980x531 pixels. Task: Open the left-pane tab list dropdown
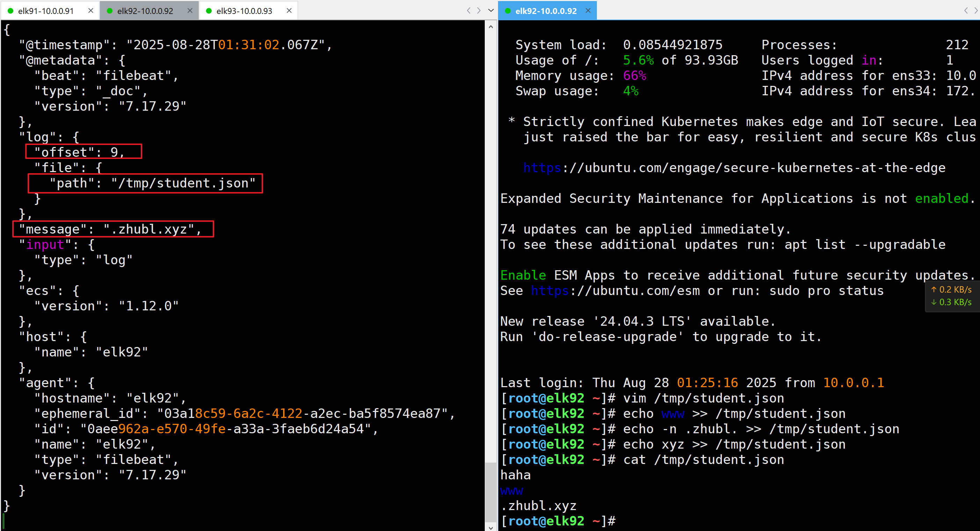tap(491, 11)
